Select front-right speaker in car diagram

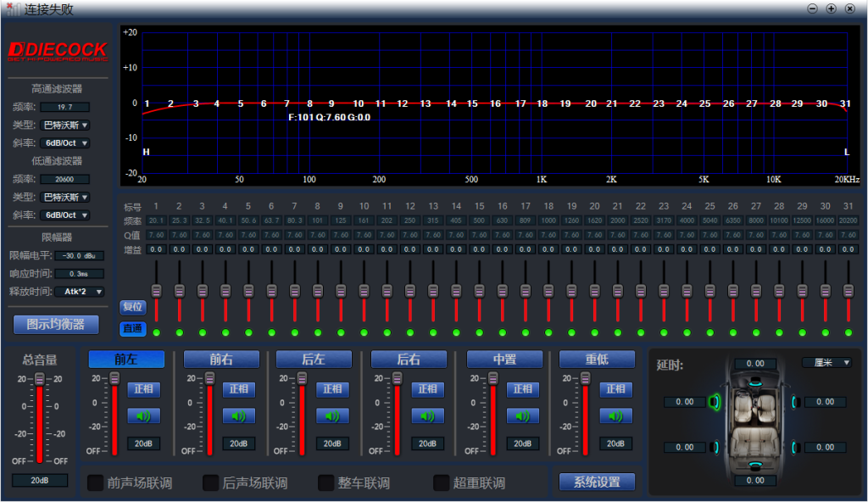coord(794,402)
